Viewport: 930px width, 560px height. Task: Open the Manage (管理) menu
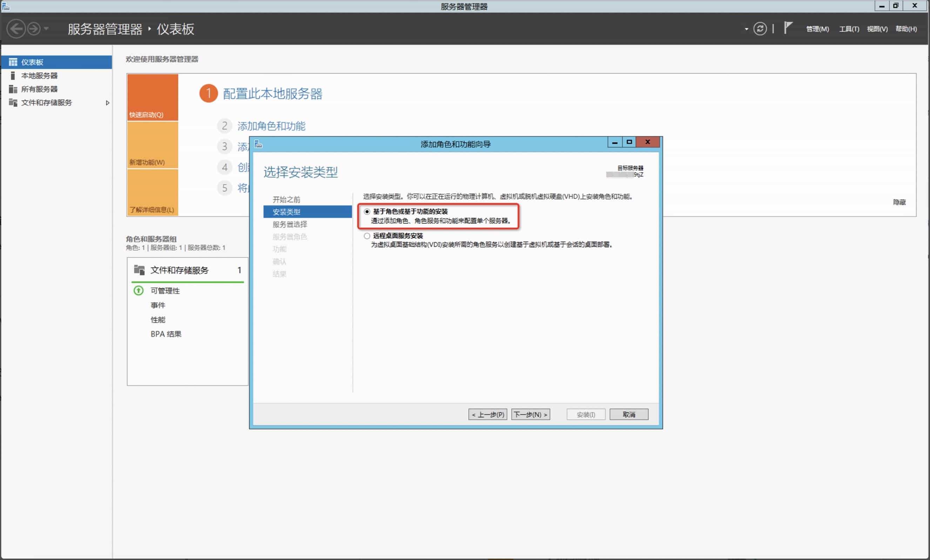817,29
